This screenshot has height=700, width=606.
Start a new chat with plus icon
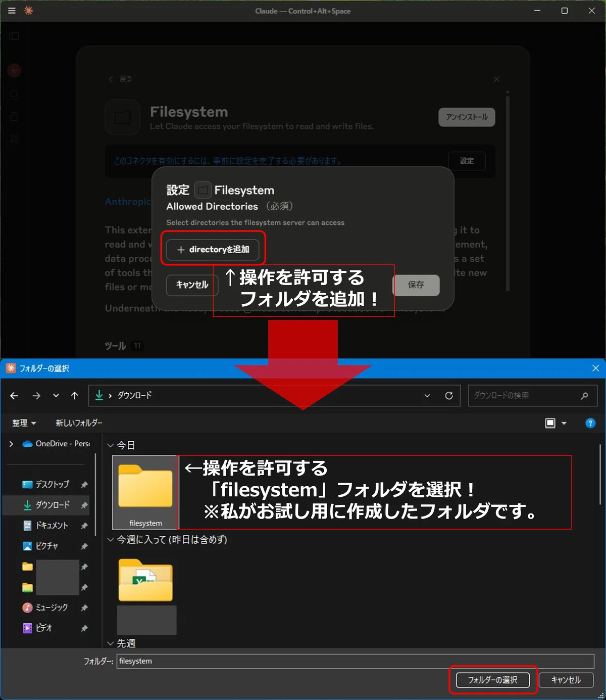(x=14, y=70)
